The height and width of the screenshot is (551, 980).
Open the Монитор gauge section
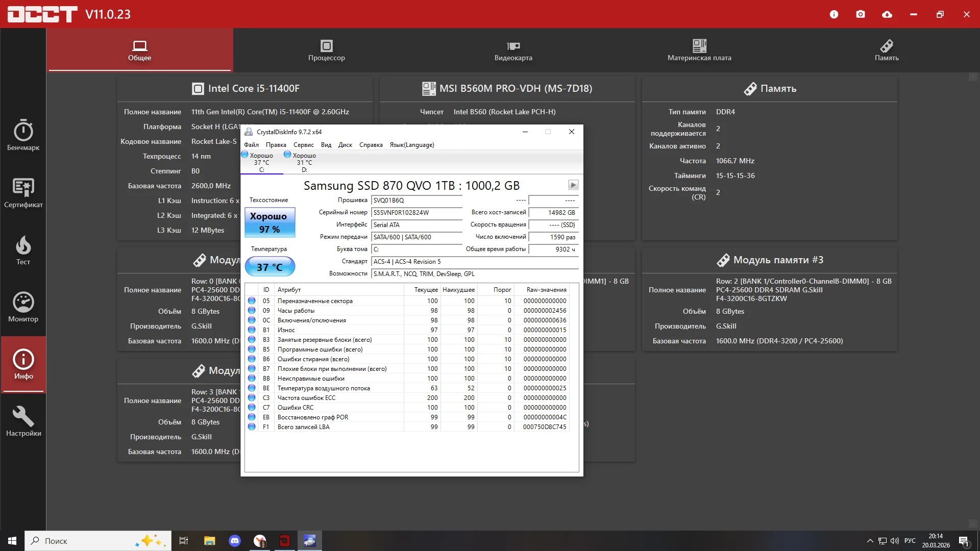(23, 307)
